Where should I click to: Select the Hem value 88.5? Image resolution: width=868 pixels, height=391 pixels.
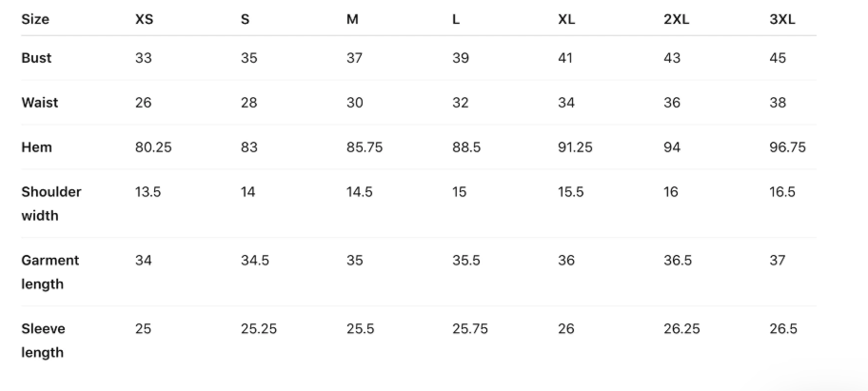pos(465,147)
